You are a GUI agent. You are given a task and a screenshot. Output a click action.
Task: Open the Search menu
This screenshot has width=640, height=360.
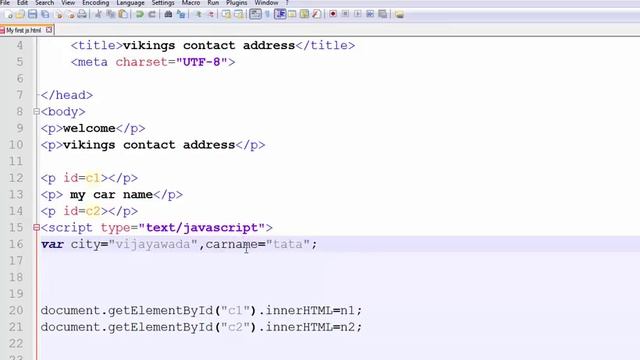(x=44, y=2)
